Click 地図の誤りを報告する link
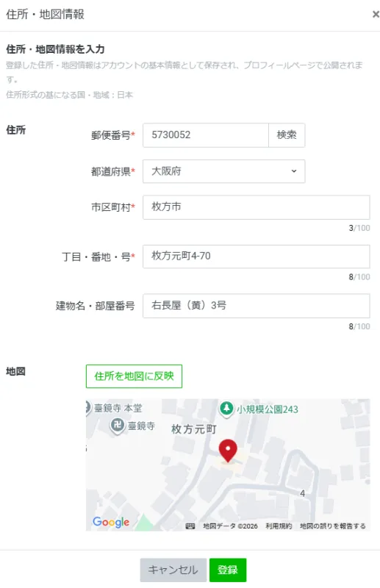Viewport: 380px width, 588px height. (333, 526)
